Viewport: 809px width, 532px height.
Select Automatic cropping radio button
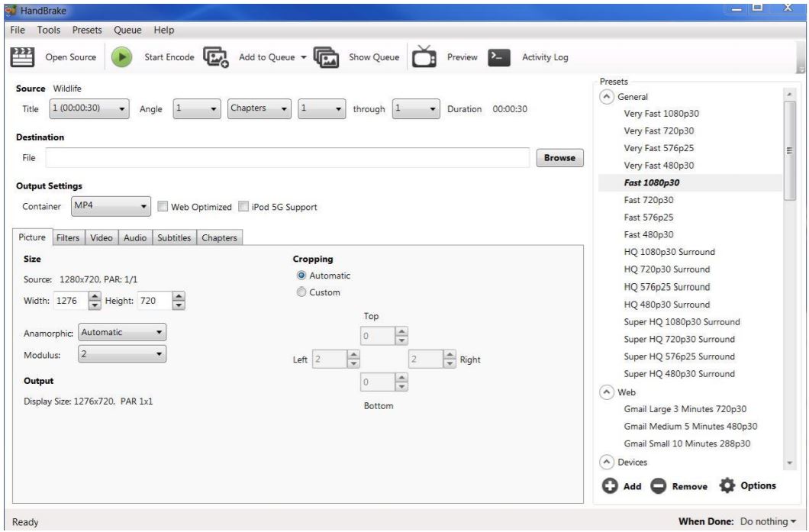click(301, 276)
